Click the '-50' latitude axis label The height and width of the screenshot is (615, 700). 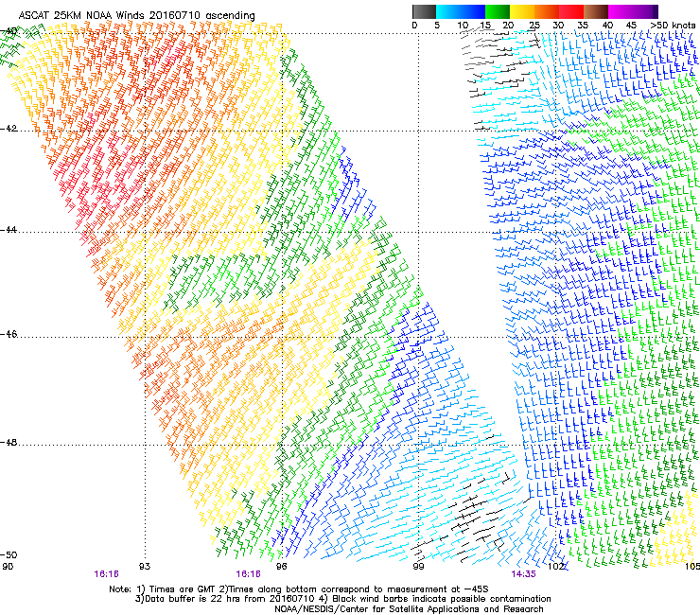pos(9,554)
